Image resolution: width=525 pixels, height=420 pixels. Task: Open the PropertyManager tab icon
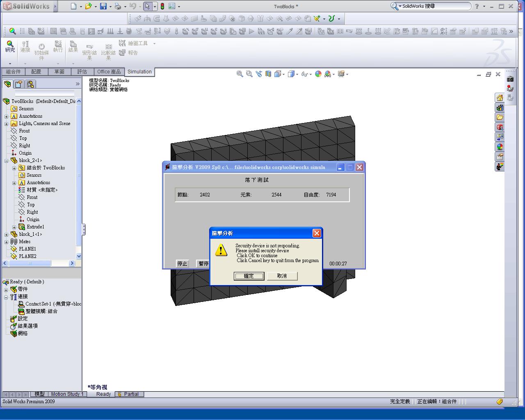point(19,84)
